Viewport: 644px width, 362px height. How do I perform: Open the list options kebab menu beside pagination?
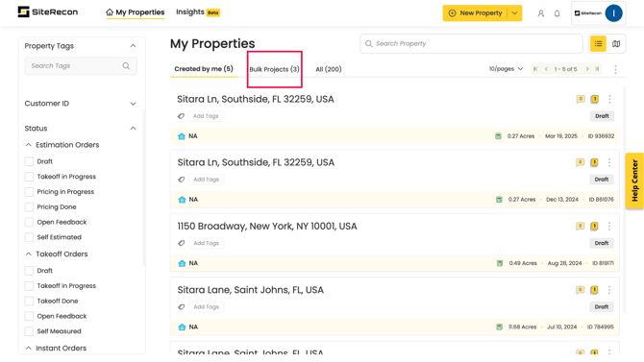point(615,69)
